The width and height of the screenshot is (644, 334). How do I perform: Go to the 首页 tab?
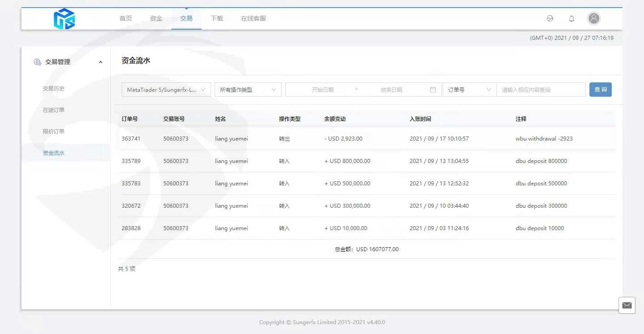126,18
